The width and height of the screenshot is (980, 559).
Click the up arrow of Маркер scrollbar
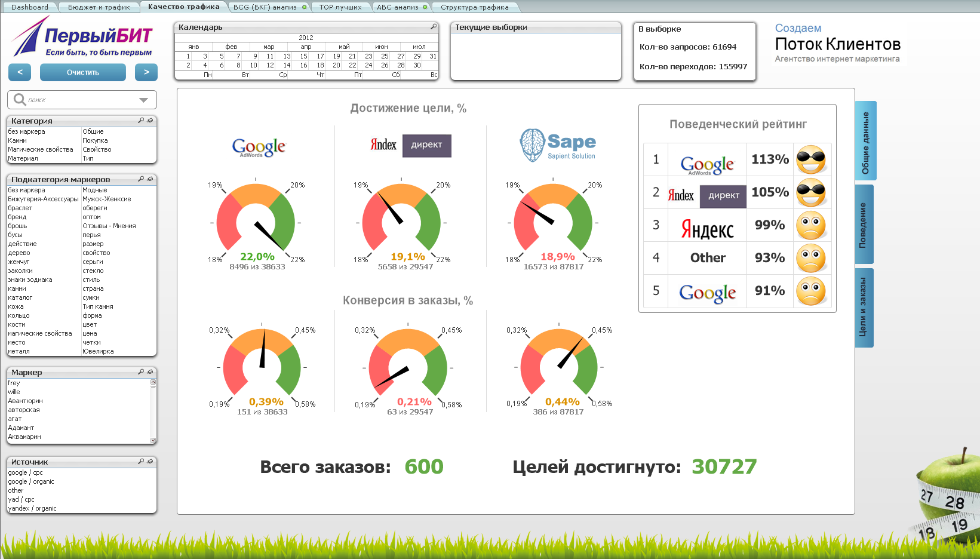pos(153,382)
